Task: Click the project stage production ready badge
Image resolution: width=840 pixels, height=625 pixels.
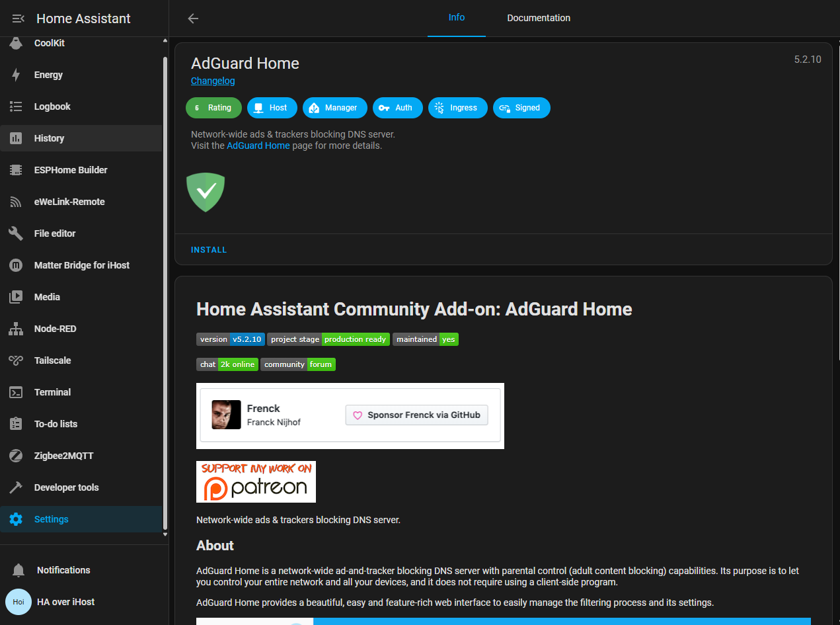Action: click(x=328, y=339)
